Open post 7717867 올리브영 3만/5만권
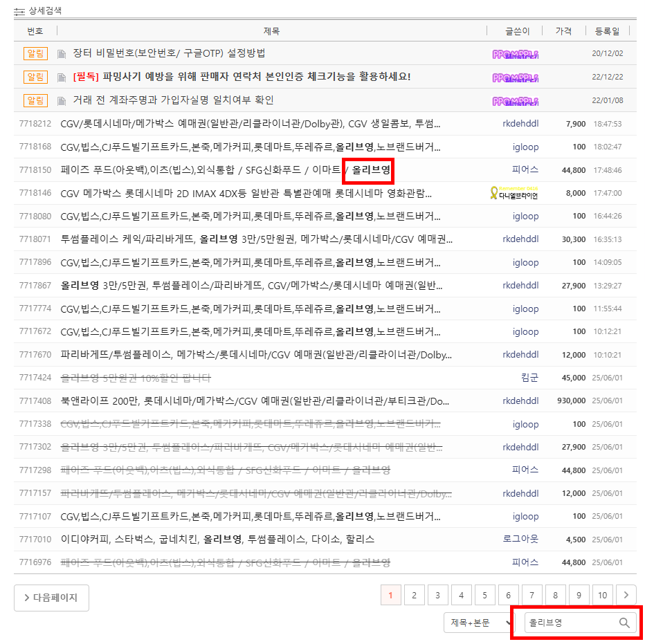645x644 pixels. (x=251, y=286)
